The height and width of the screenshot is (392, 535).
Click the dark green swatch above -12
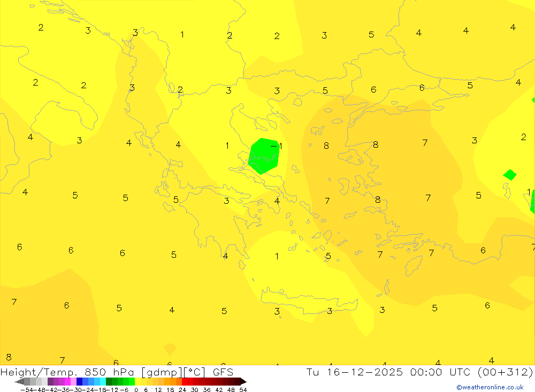[109, 381]
